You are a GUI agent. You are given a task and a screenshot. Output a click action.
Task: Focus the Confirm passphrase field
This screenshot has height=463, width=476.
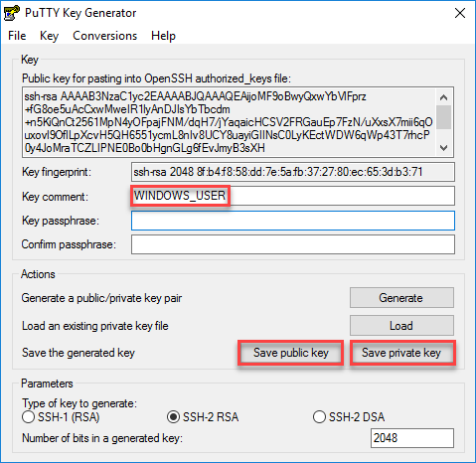(x=293, y=244)
